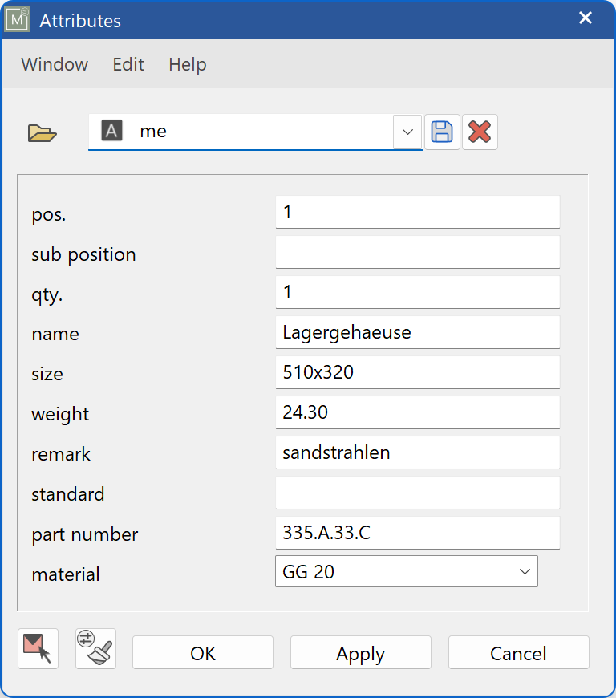The image size is (616, 698).
Task: Open the Help menu
Action: [187, 65]
